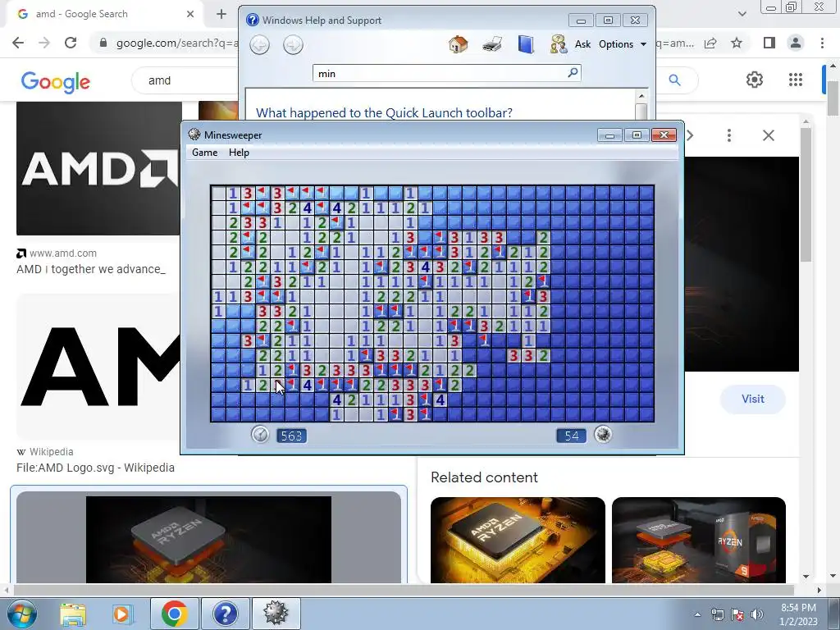Viewport: 840px width, 630px height.
Task: Click the Google logo
Action: [x=56, y=81]
